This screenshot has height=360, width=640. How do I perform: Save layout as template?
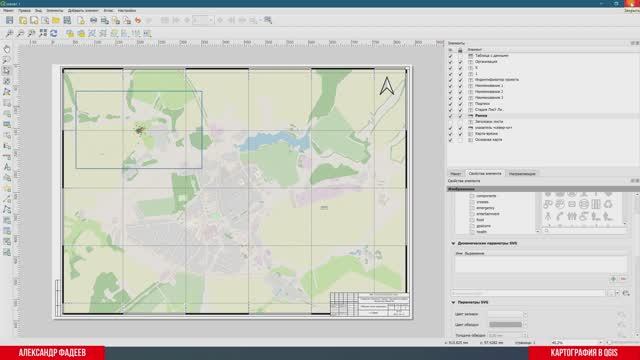tap(67, 20)
